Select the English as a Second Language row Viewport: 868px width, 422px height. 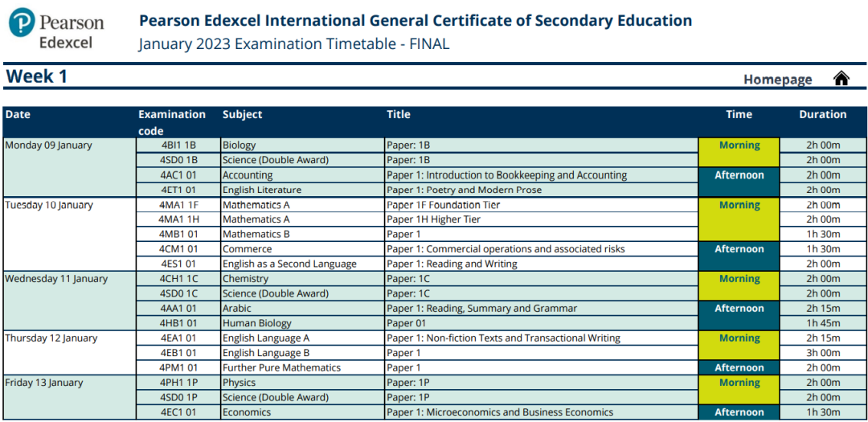pos(289,264)
